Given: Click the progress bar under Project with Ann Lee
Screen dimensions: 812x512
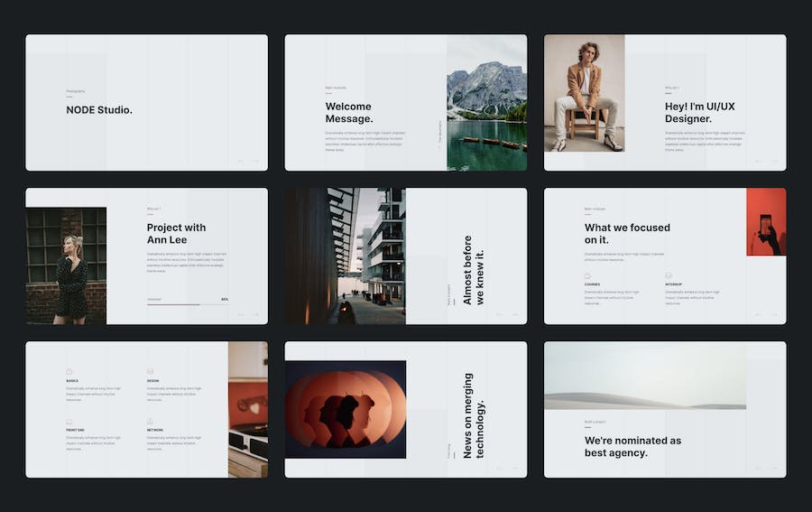Looking at the screenshot, I should click(188, 304).
